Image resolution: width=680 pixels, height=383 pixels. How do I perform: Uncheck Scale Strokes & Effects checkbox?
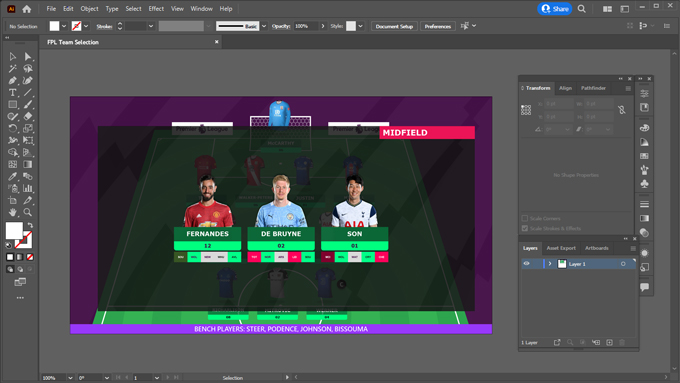(x=525, y=228)
